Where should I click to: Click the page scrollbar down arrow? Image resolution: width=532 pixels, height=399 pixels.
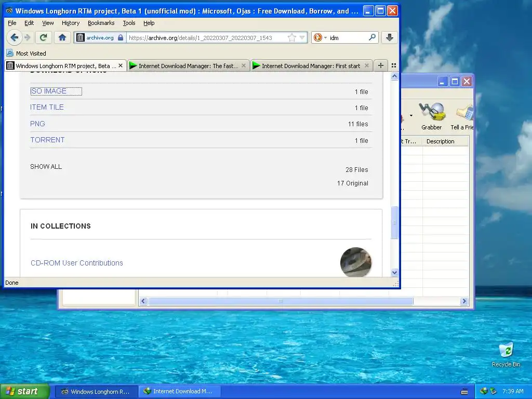(394, 272)
